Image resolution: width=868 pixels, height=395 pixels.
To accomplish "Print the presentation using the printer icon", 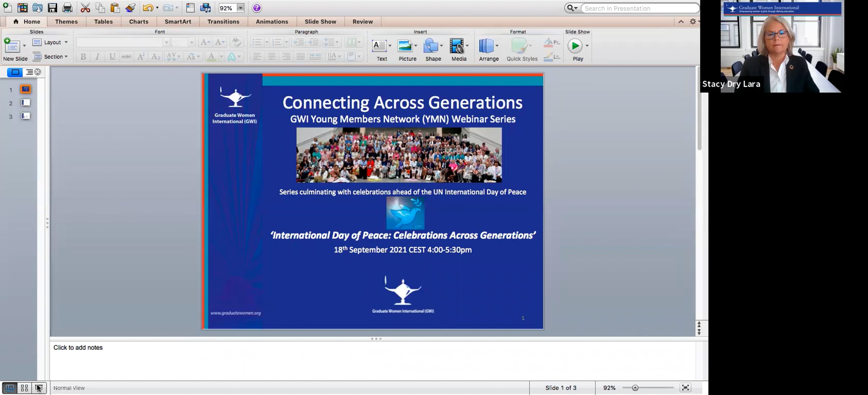I will [67, 8].
